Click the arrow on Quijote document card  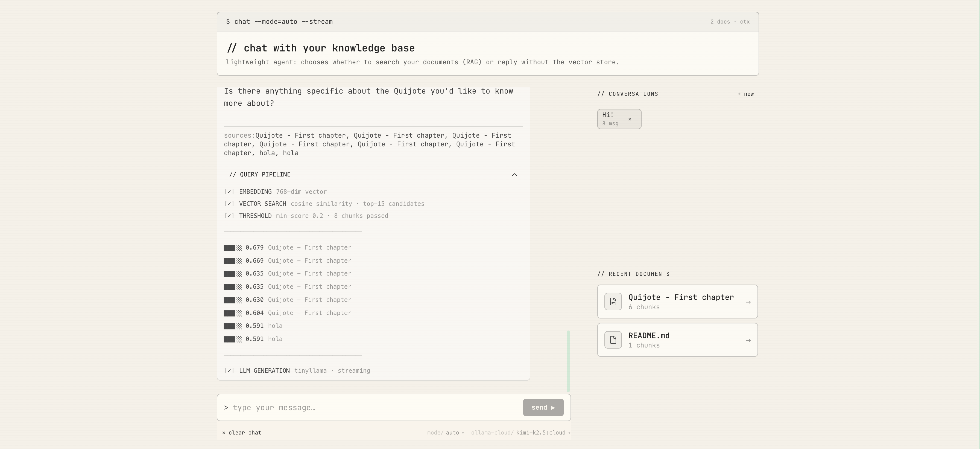pos(748,302)
